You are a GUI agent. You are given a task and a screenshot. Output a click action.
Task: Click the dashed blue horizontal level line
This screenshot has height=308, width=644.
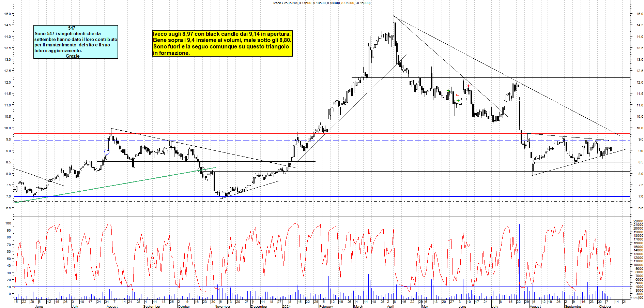point(322,141)
